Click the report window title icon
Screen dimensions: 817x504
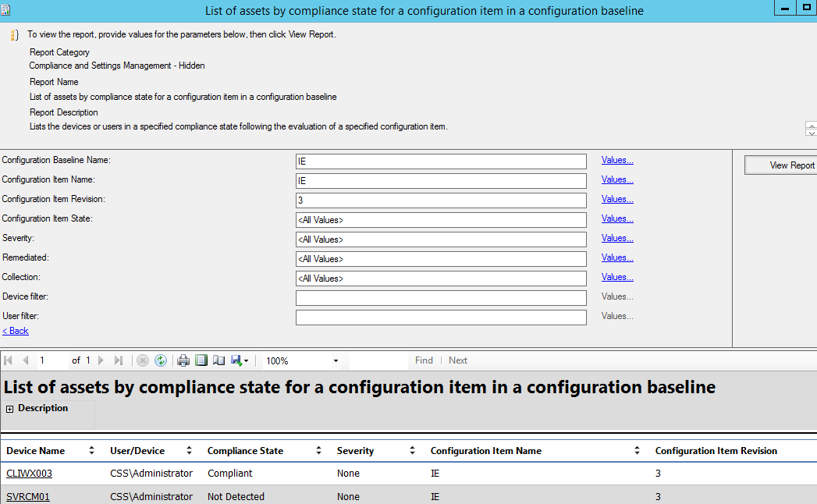[5, 10]
